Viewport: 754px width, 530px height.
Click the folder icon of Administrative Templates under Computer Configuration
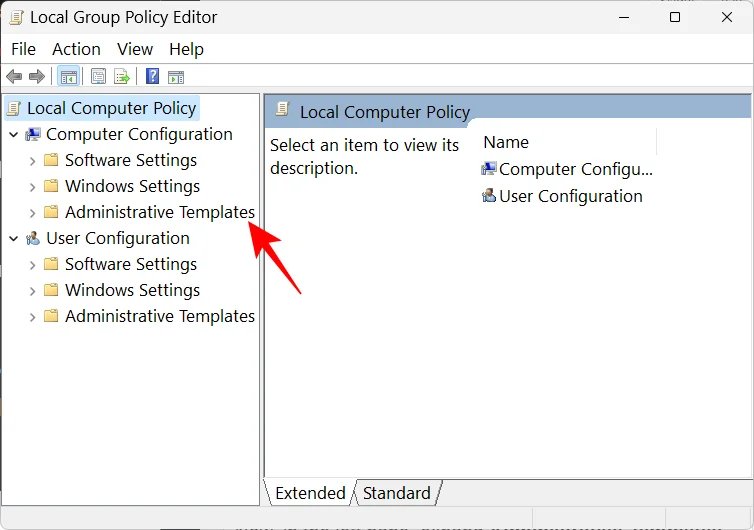(x=51, y=212)
